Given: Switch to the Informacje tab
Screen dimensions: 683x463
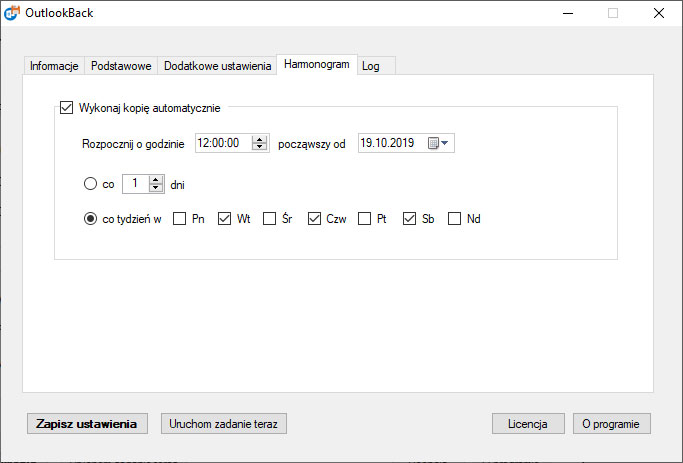Looking at the screenshot, I should (54, 66).
